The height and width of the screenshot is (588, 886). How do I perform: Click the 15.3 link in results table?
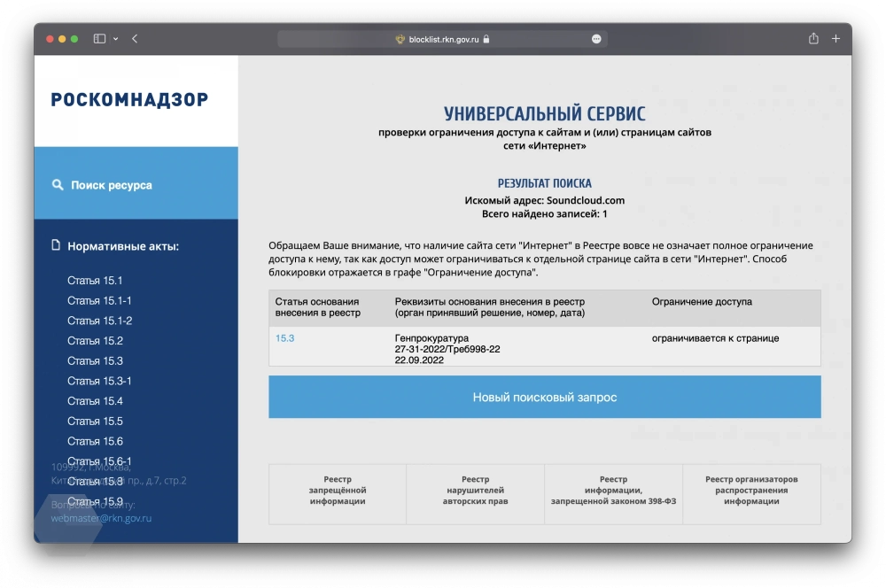tap(284, 338)
